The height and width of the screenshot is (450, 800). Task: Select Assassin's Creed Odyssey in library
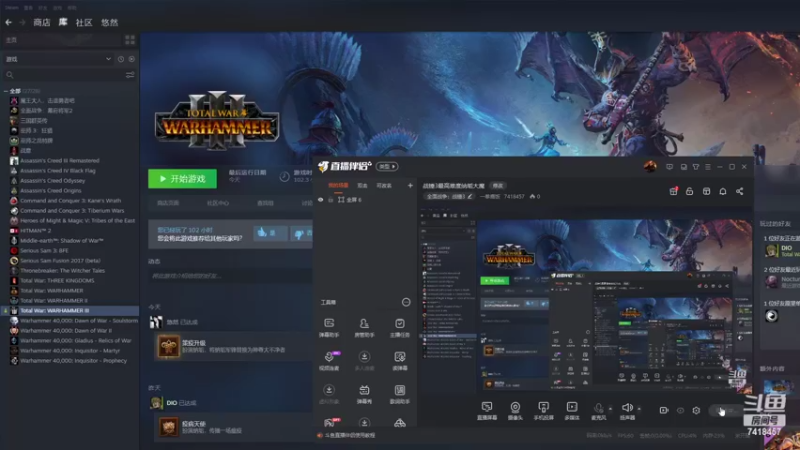(53, 181)
